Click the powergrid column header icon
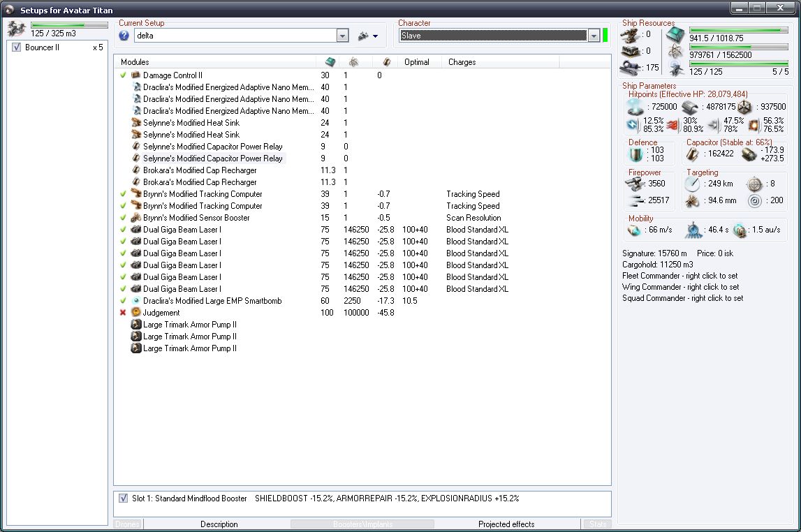 (x=353, y=61)
